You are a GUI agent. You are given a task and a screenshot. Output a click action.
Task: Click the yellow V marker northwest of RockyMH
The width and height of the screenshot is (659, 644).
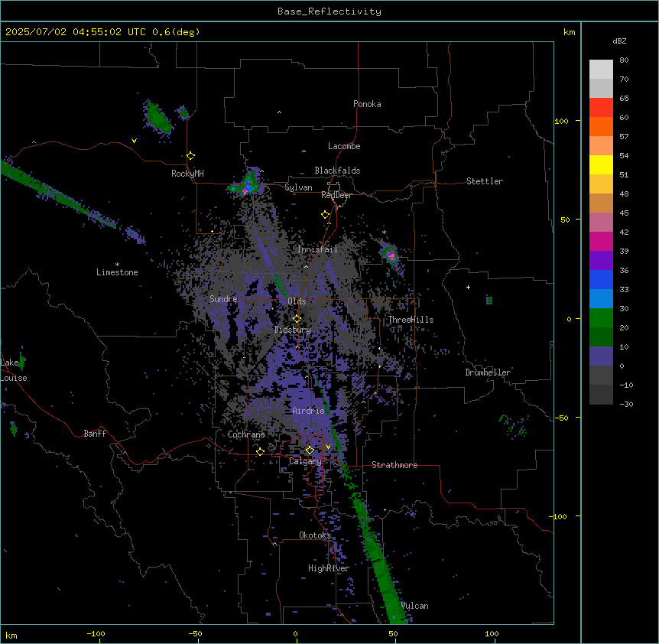point(134,141)
